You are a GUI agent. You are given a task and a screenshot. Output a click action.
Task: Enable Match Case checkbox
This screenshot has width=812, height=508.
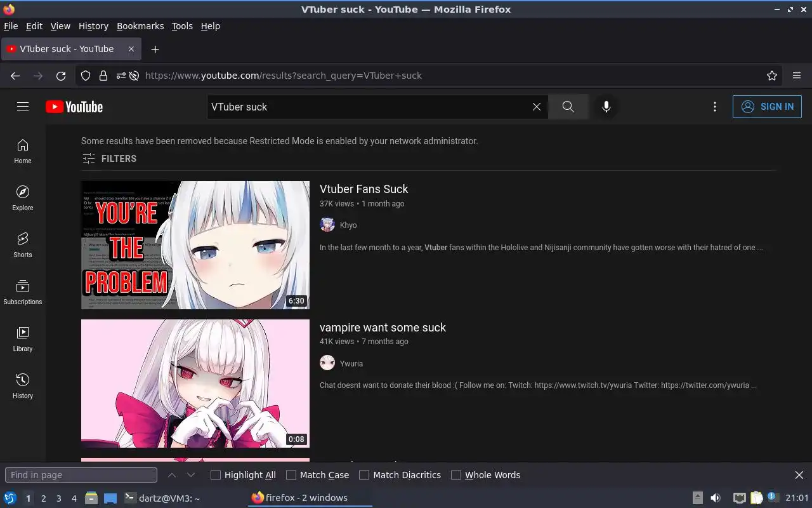(291, 475)
